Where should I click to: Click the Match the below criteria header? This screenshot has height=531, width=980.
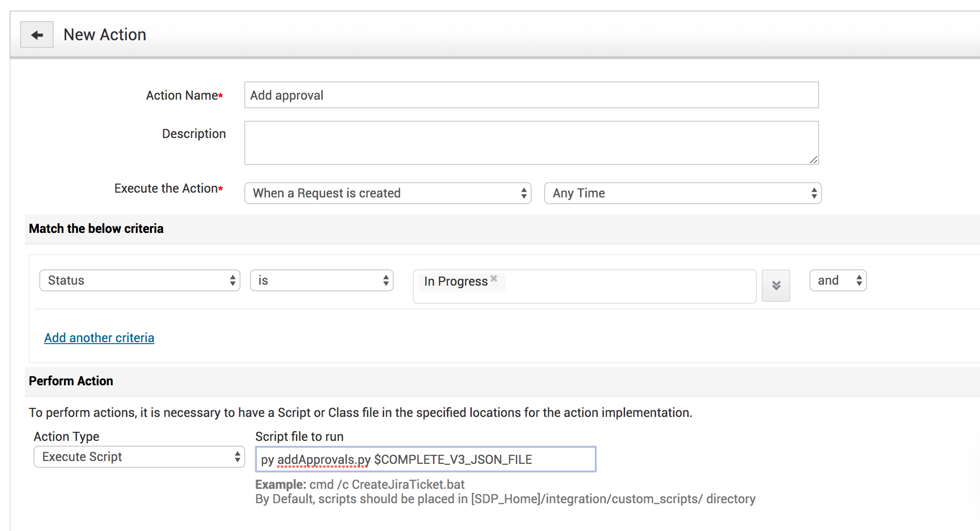click(x=96, y=229)
